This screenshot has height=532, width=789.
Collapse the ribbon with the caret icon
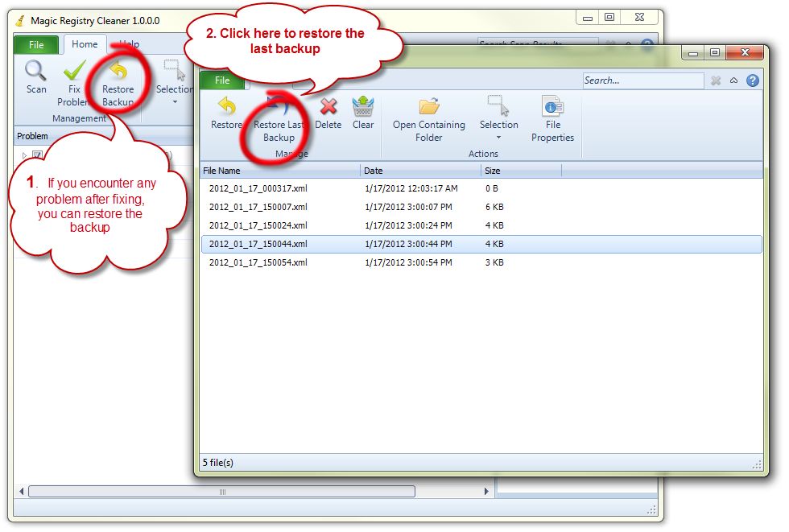pyautogui.click(x=733, y=80)
